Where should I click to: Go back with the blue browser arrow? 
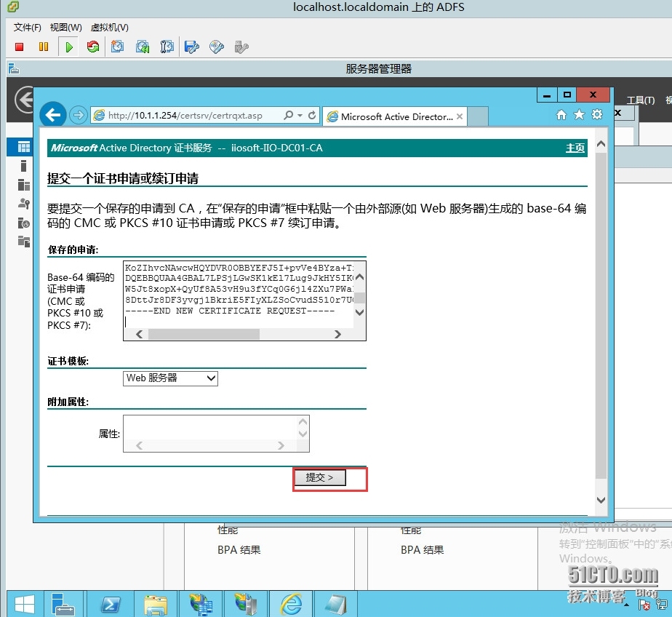point(52,114)
